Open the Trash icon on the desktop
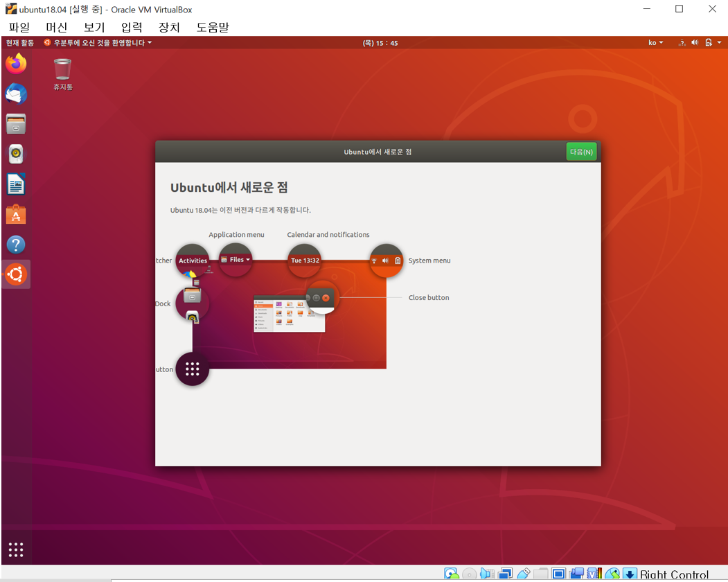Screen dimensions: 728x582 (62, 73)
